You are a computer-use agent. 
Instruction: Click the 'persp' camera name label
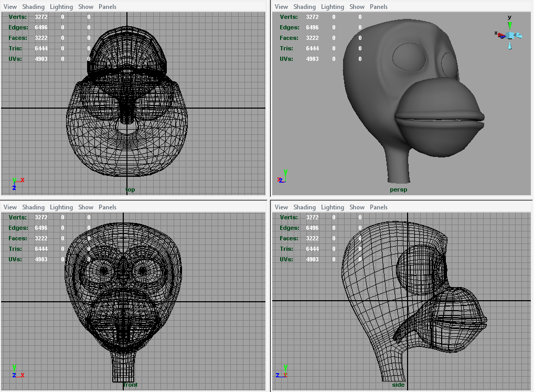(x=399, y=189)
